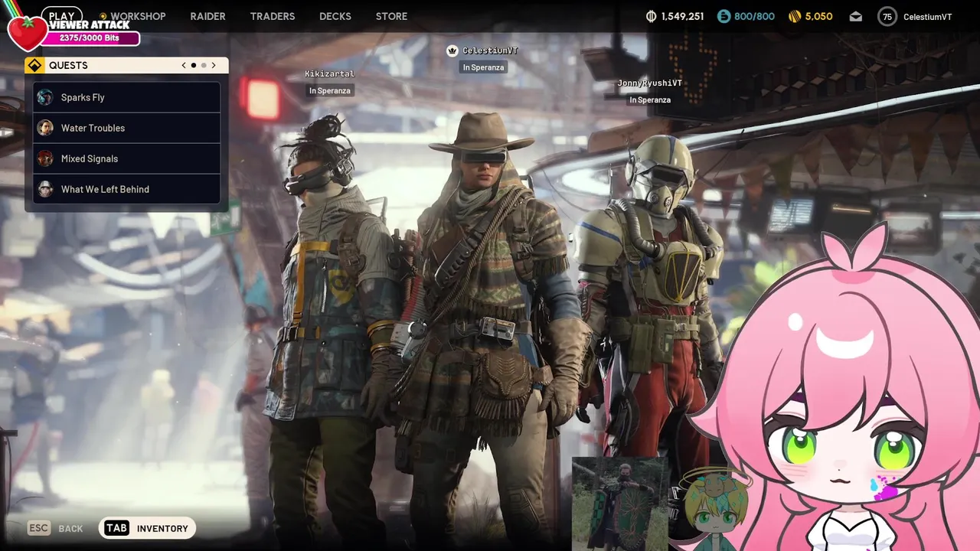Click the blue cred icon beside 800/800

(x=724, y=16)
